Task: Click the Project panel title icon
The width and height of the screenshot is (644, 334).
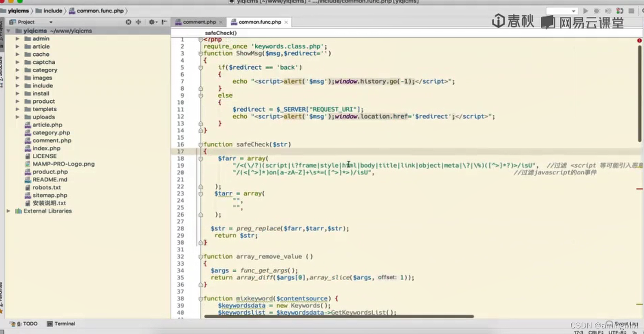Action: [12, 22]
